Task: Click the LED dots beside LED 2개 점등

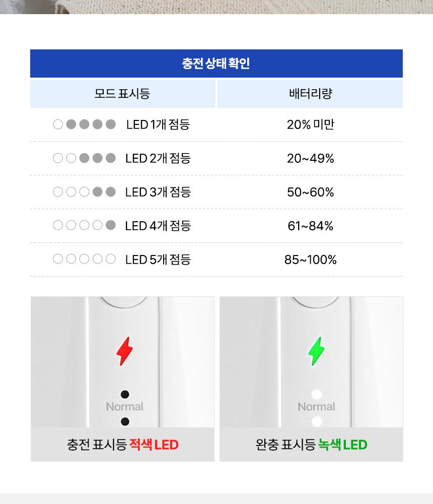Action: click(x=85, y=158)
